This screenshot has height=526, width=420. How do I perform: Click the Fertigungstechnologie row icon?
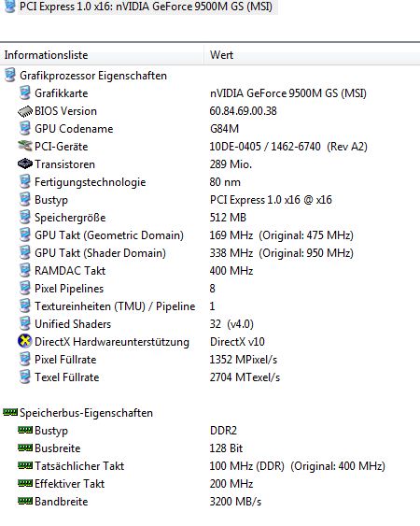point(25,182)
